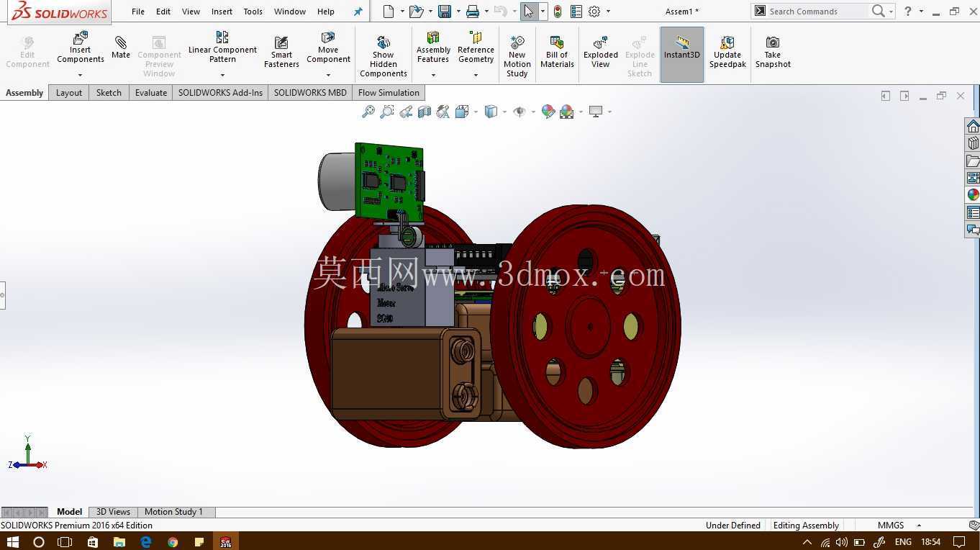
Task: Expand the Move Component dropdown arrow
Action: (x=328, y=75)
